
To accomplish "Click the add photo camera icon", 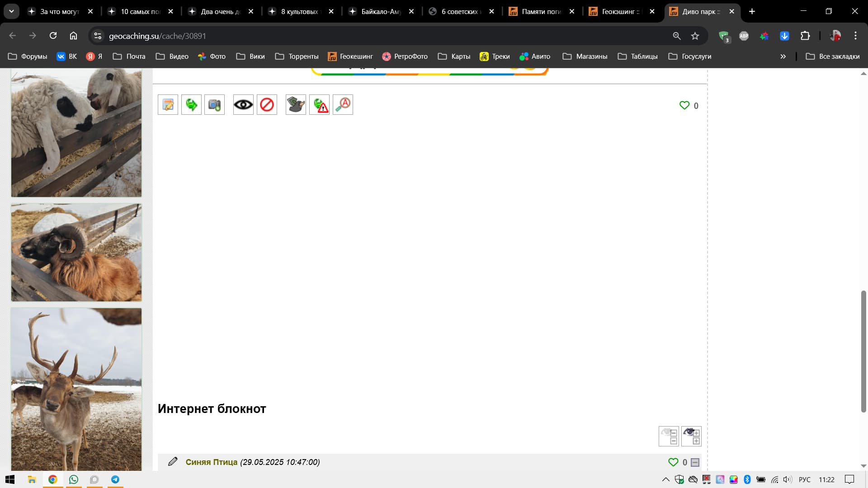I will click(214, 105).
